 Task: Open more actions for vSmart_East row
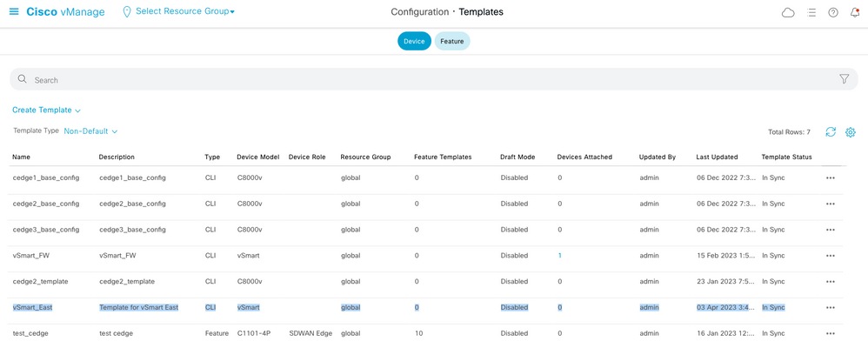pyautogui.click(x=830, y=308)
